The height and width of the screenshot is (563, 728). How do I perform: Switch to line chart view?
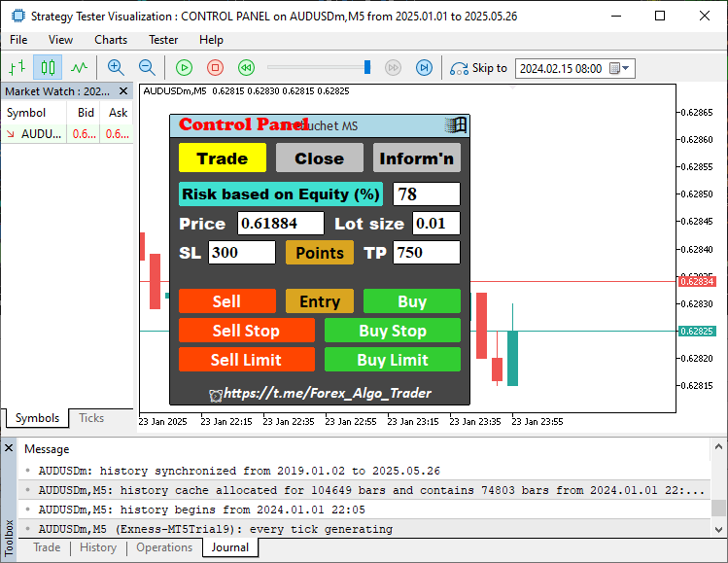pos(79,68)
